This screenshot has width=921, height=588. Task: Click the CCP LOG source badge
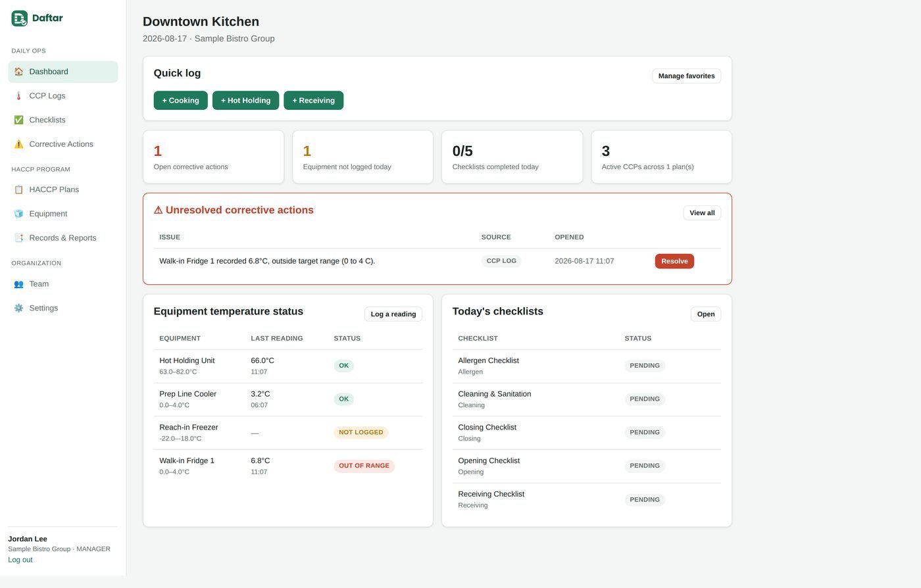coord(501,261)
